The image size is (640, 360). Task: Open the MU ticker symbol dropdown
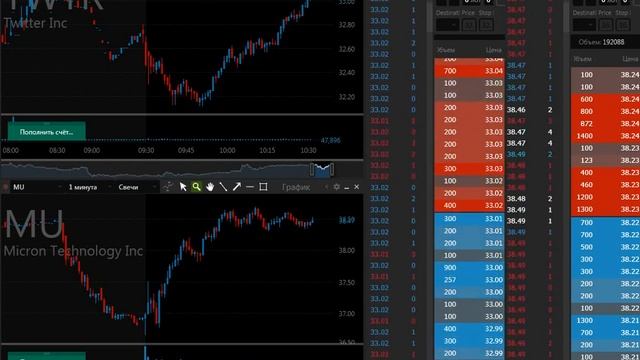pyautogui.click(x=37, y=187)
